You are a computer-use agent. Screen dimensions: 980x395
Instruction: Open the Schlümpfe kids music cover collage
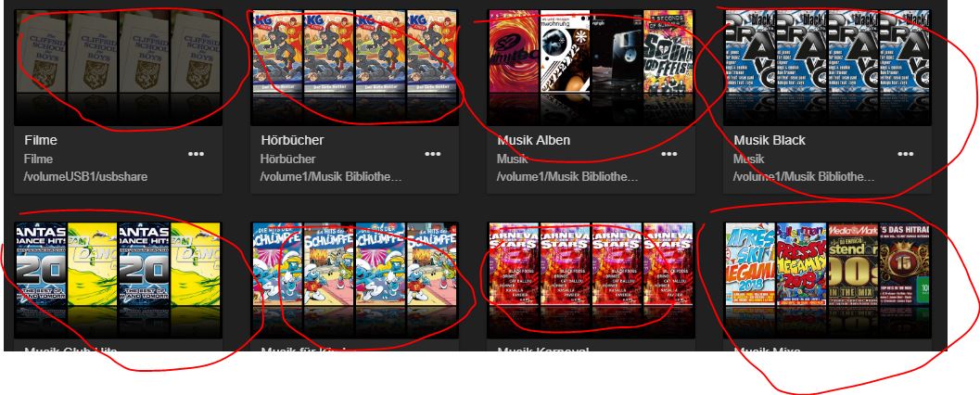pos(354,280)
